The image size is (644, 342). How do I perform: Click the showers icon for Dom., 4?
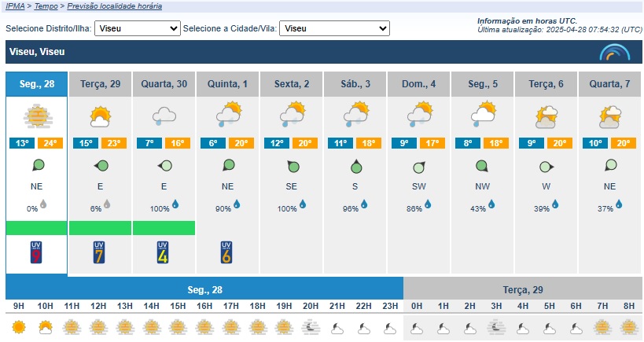click(x=419, y=115)
